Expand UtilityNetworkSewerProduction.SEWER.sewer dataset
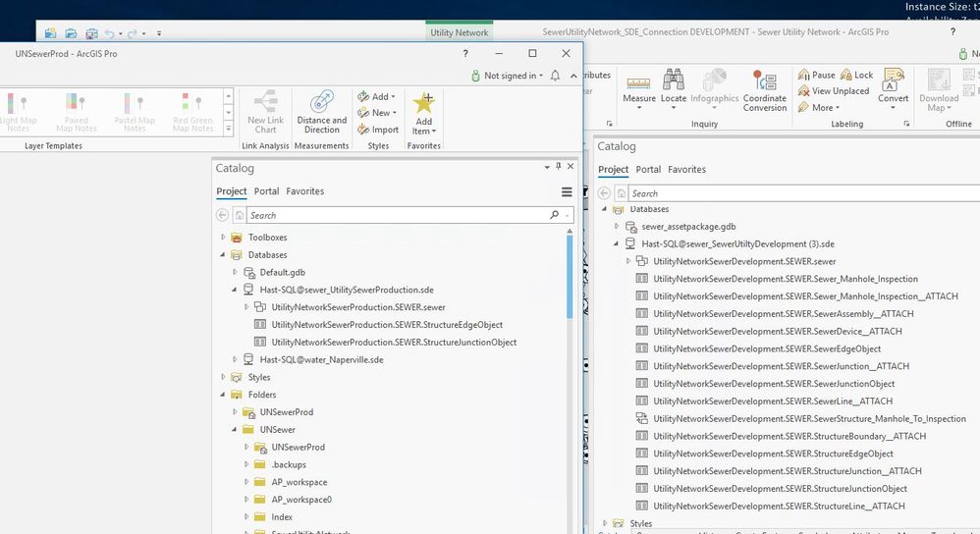Viewport: 980px width, 534px height. 246,307
